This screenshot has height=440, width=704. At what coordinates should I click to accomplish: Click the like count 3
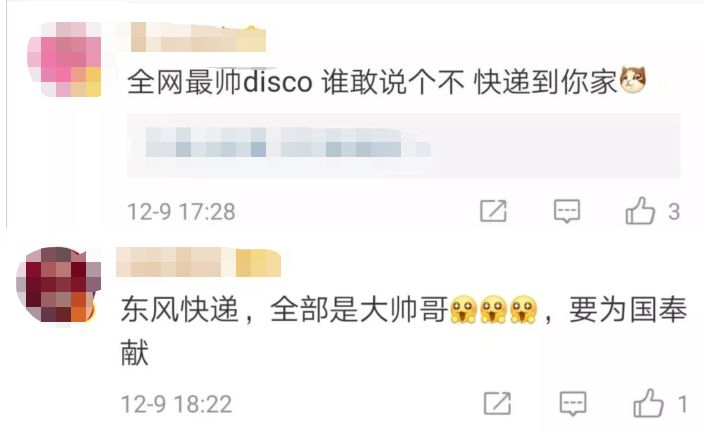point(673,211)
